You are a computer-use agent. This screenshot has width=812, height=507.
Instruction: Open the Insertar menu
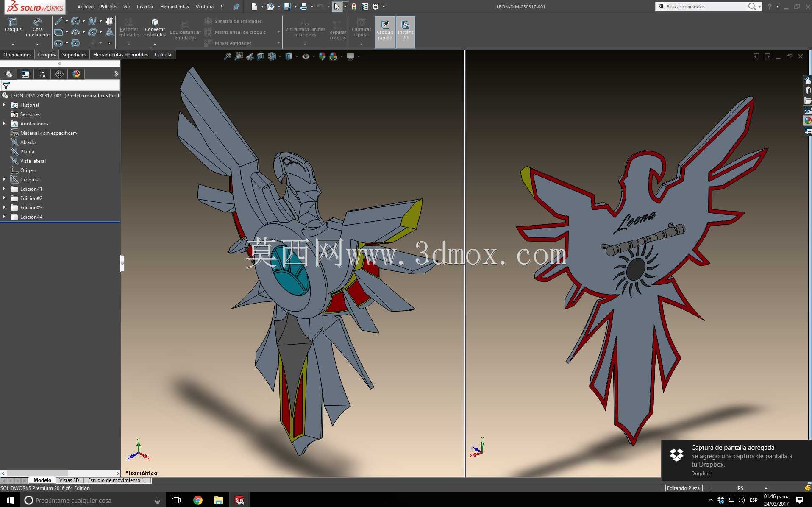click(x=145, y=7)
